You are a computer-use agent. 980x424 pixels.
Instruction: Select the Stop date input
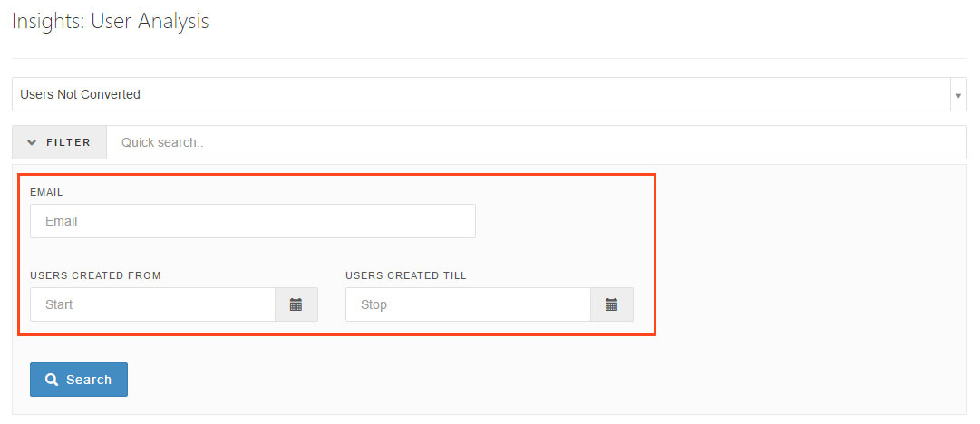(x=468, y=304)
